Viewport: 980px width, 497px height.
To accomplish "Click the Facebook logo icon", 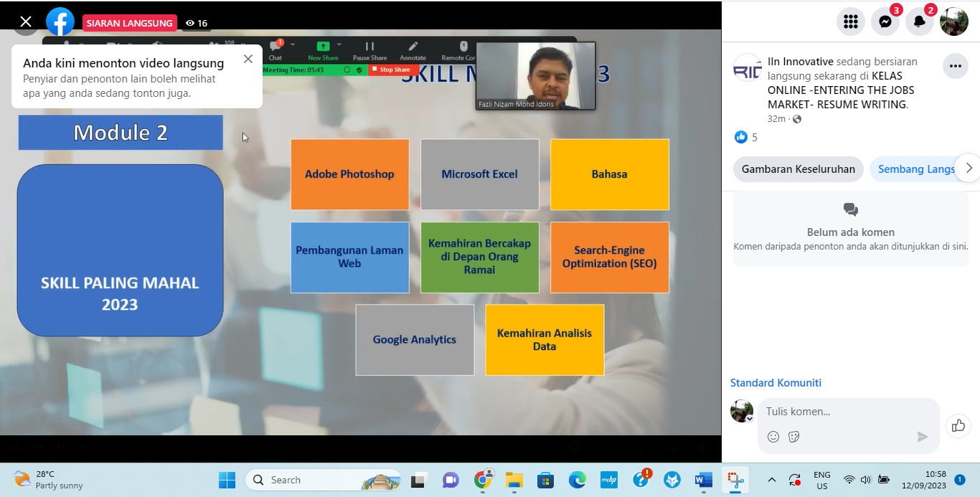I will (x=60, y=22).
